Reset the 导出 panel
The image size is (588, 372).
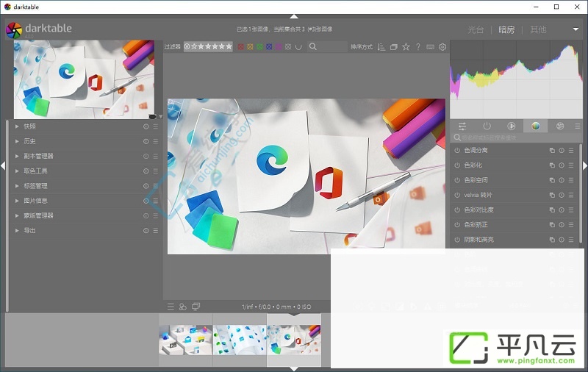tap(146, 231)
